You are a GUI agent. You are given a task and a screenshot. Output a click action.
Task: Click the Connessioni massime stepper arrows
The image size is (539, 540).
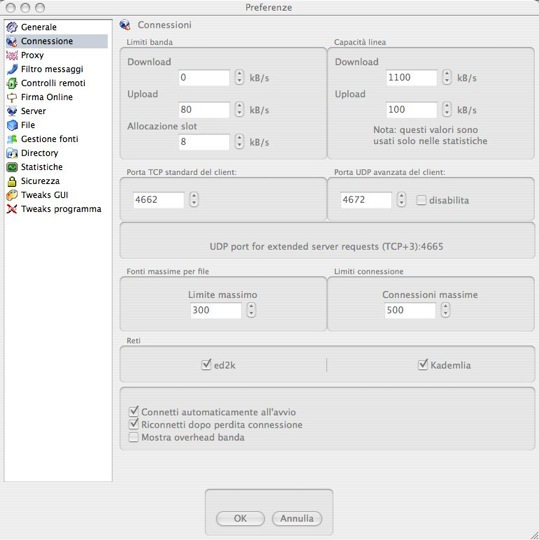(446, 310)
